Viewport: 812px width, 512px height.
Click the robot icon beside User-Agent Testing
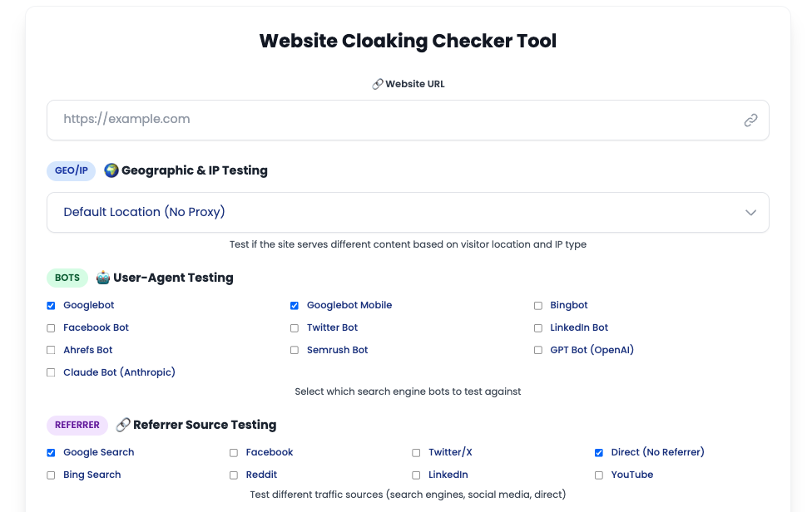pos(103,278)
